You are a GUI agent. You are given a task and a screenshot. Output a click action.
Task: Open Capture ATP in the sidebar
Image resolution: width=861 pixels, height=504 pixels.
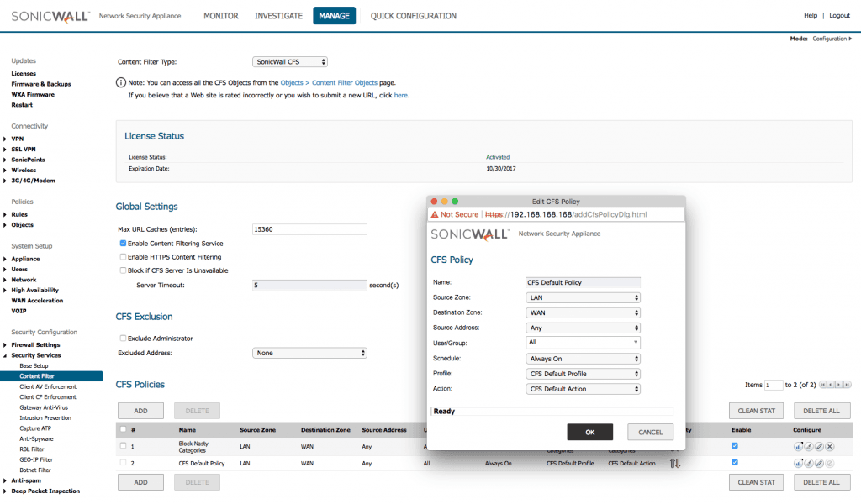coord(35,428)
